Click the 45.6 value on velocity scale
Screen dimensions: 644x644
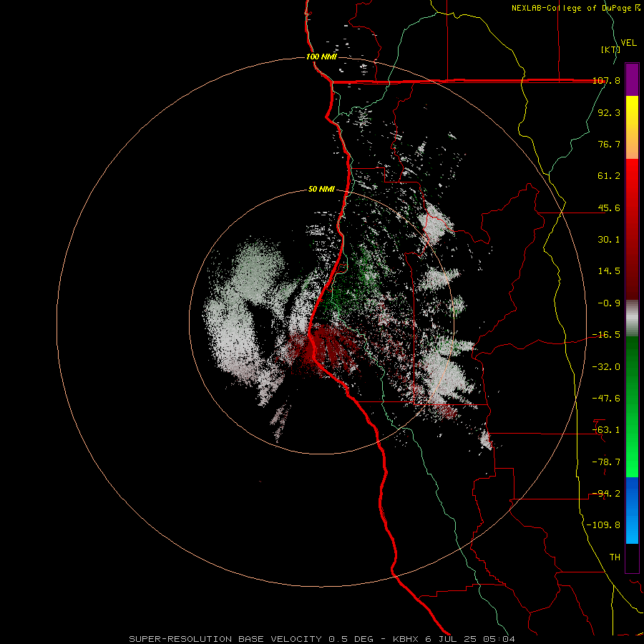click(609, 208)
